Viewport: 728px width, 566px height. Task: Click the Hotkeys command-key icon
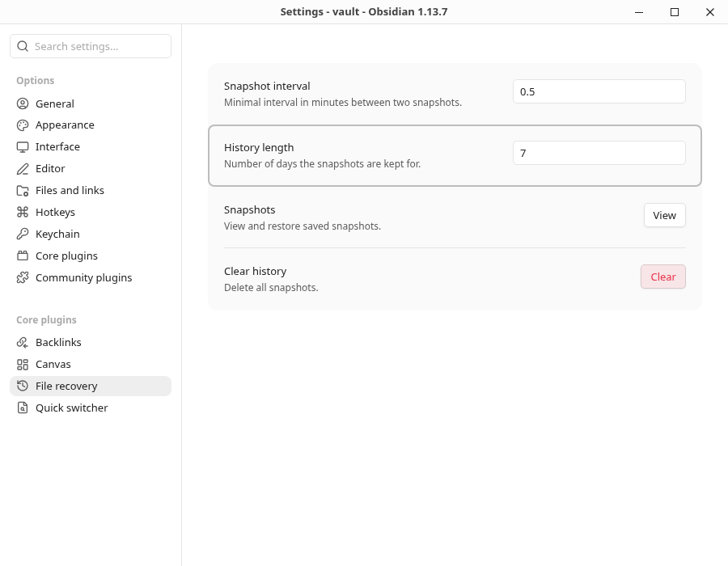pos(23,213)
